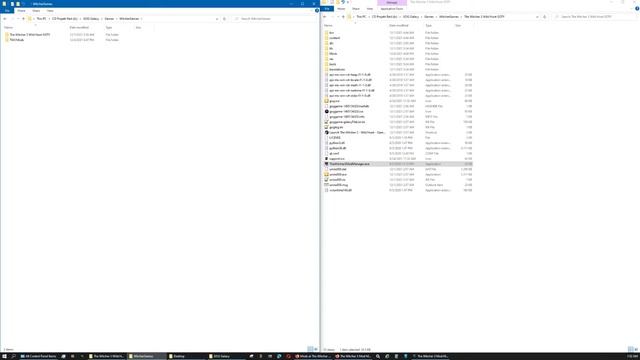
Task: Open Help icon in WitcherGames window
Action: [x=317, y=11]
